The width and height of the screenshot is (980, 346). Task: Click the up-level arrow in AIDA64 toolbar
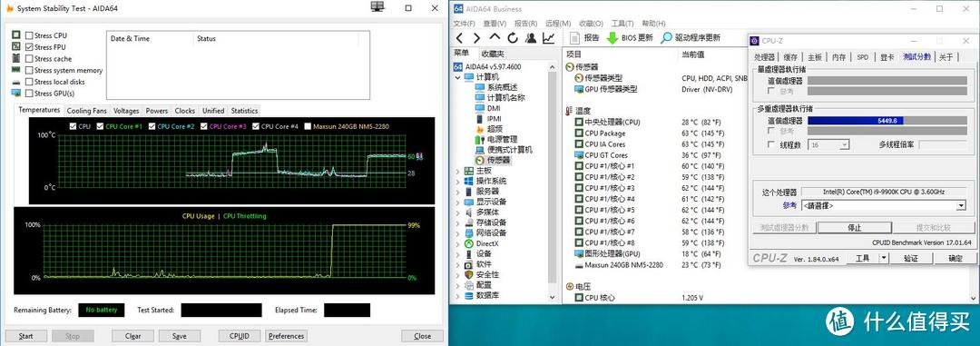[x=495, y=38]
